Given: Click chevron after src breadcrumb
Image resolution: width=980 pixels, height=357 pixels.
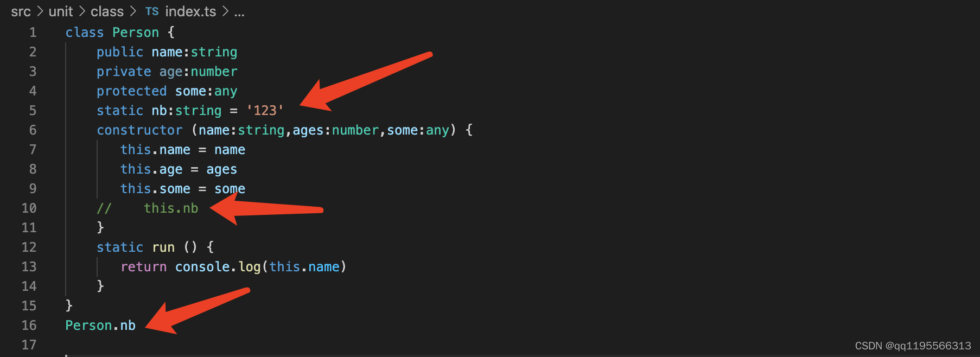Looking at the screenshot, I should 40,11.
